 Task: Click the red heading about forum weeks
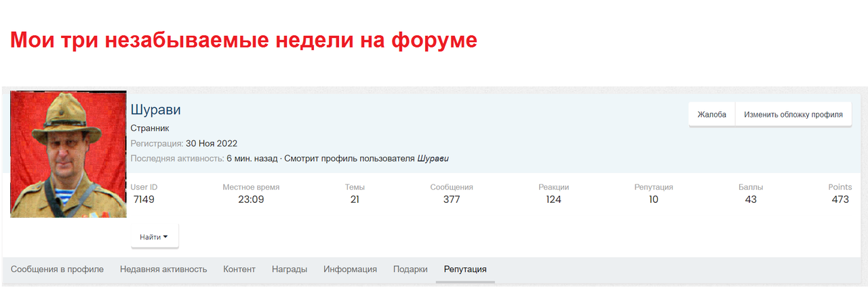pyautogui.click(x=243, y=40)
